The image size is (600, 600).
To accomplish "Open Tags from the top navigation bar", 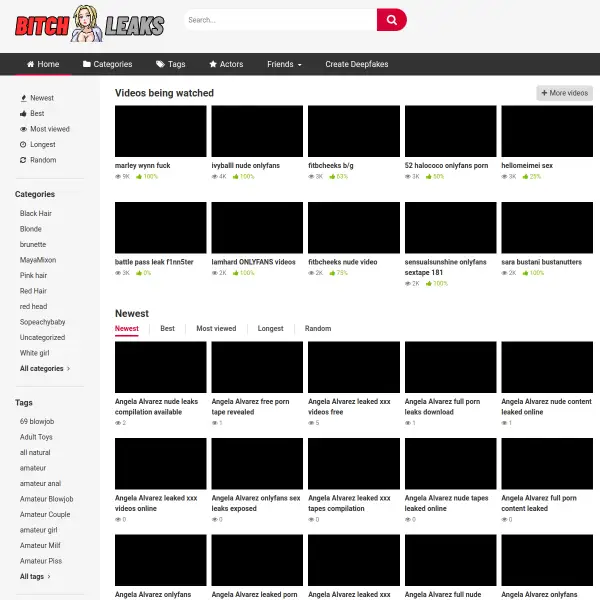I will (x=170, y=64).
